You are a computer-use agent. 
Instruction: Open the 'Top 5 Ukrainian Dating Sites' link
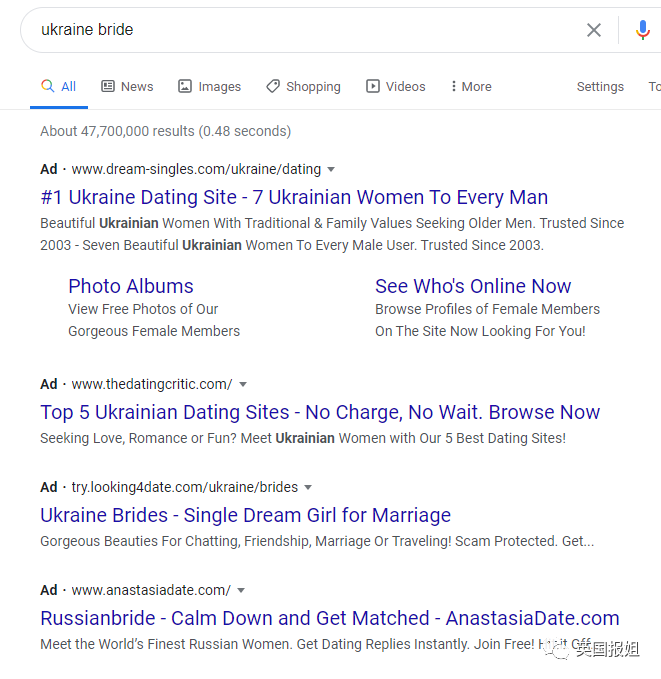[320, 412]
